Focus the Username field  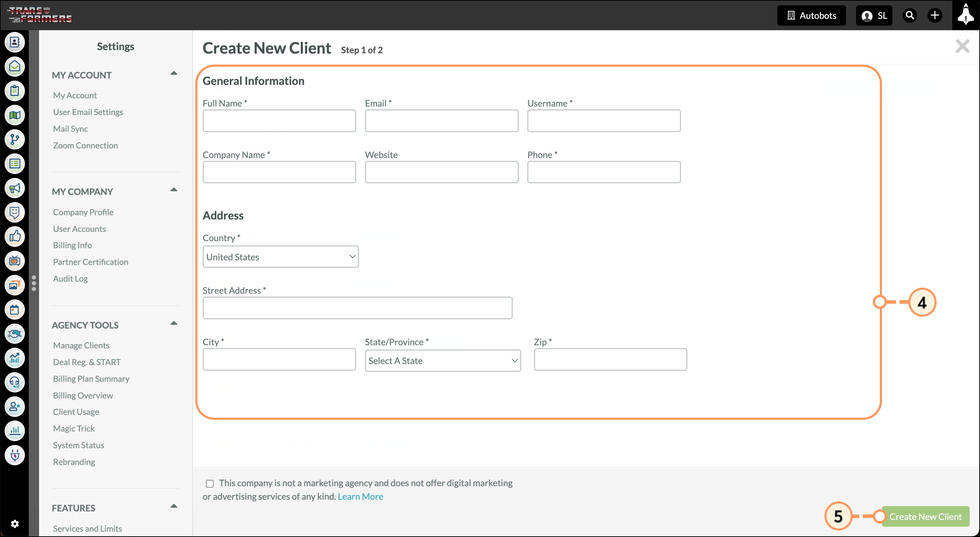pyautogui.click(x=604, y=121)
